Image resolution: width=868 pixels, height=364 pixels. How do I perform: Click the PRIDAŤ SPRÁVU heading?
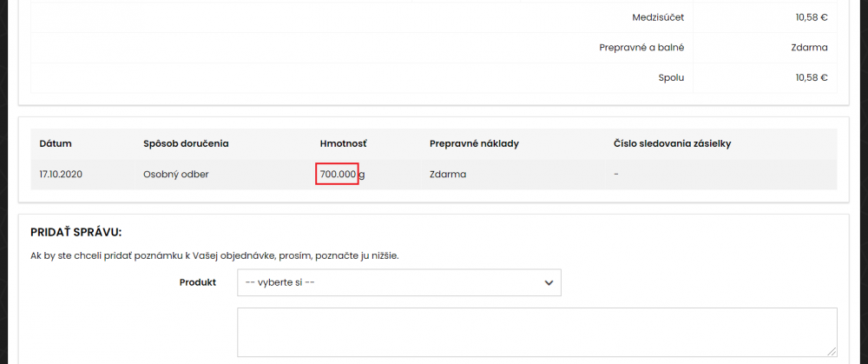pos(76,232)
